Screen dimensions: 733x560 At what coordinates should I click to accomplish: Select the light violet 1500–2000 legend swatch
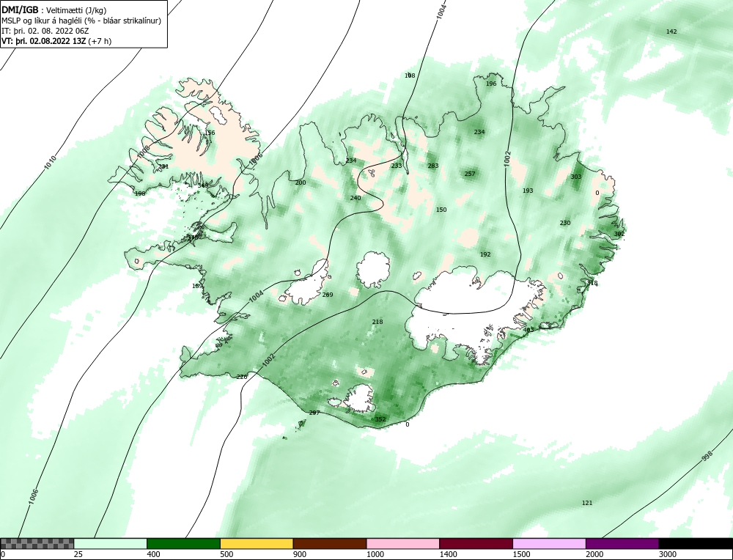tap(549, 544)
